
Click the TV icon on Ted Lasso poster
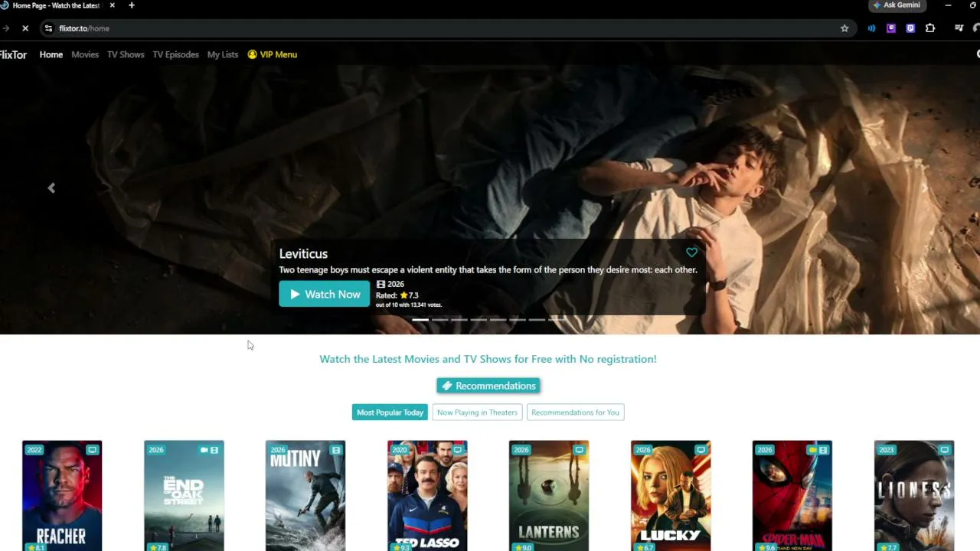[457, 450]
